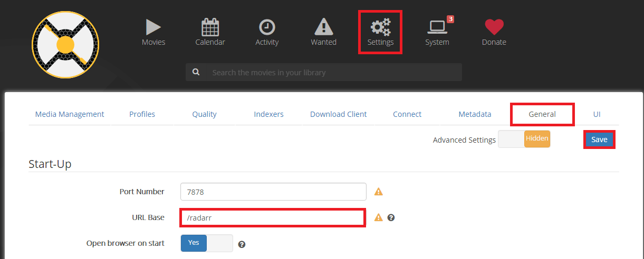
Task: Switch to the Media Management tab
Action: pyautogui.click(x=70, y=114)
